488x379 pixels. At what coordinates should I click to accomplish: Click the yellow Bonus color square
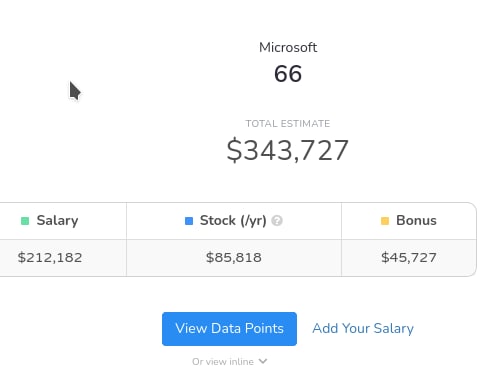[x=385, y=221]
